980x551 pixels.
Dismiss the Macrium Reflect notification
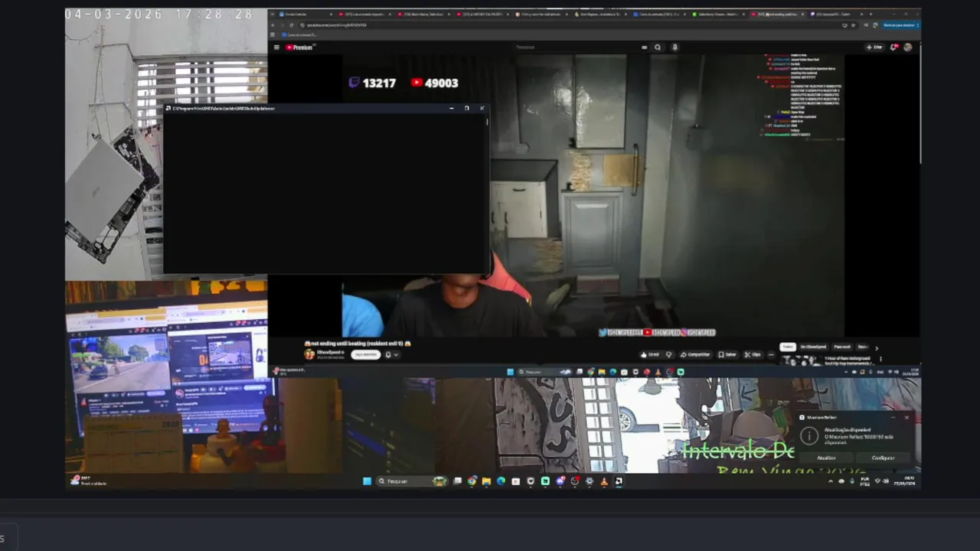pos(906,417)
